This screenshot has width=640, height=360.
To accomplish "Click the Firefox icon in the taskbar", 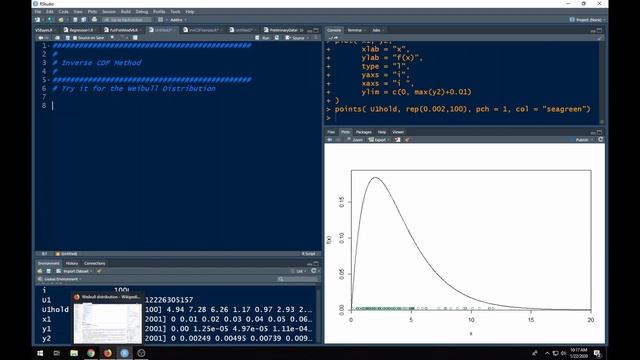I will (107, 353).
